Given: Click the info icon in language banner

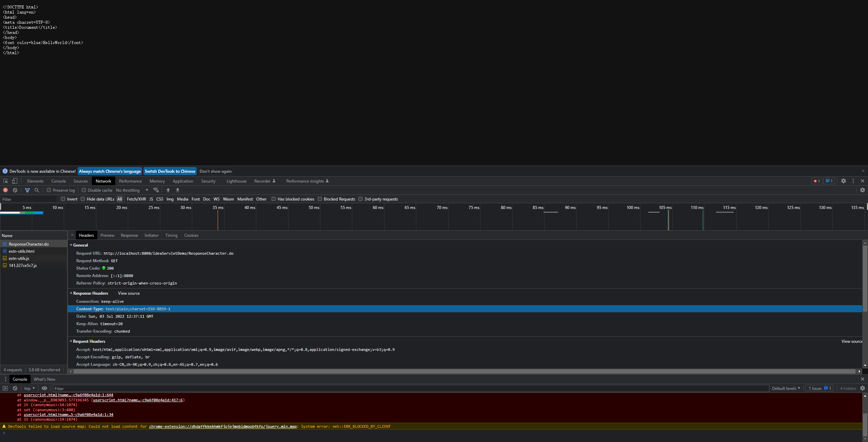Looking at the screenshot, I should [x=5, y=171].
